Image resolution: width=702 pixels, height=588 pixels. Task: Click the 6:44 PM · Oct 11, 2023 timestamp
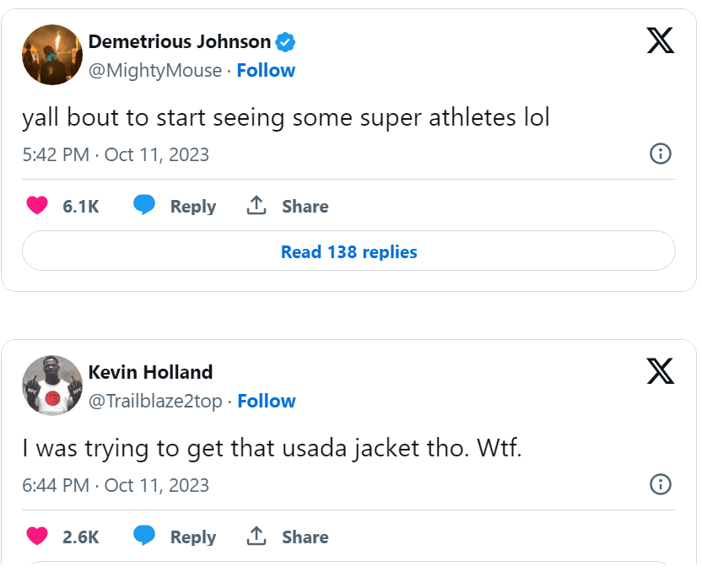(116, 486)
